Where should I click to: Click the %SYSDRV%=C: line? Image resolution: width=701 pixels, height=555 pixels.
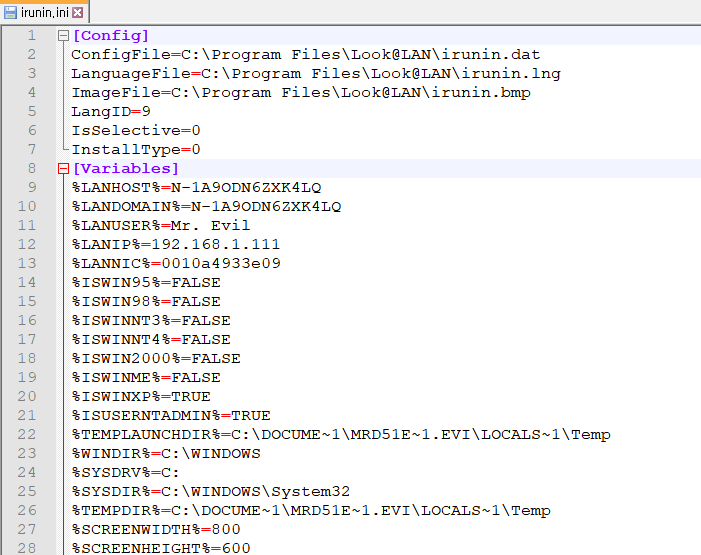pos(126,473)
